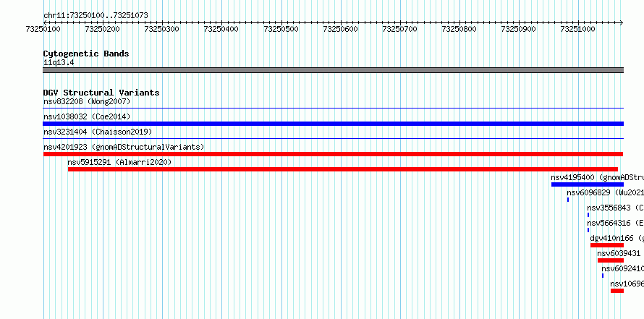Click the dgv410n166 variant label
The height and width of the screenshot is (319, 644).
coord(617,238)
